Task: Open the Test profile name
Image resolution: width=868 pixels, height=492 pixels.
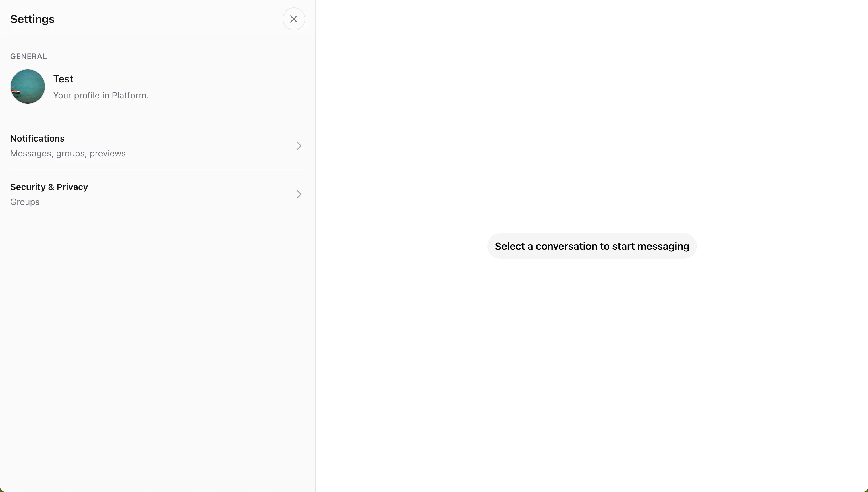Action: point(63,79)
